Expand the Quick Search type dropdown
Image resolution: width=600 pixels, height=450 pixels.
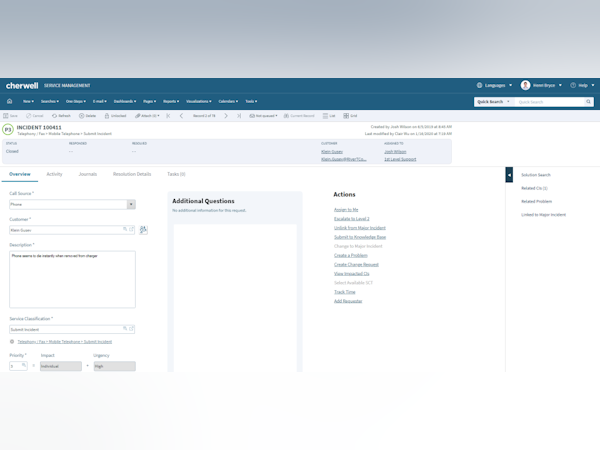pyautogui.click(x=508, y=102)
